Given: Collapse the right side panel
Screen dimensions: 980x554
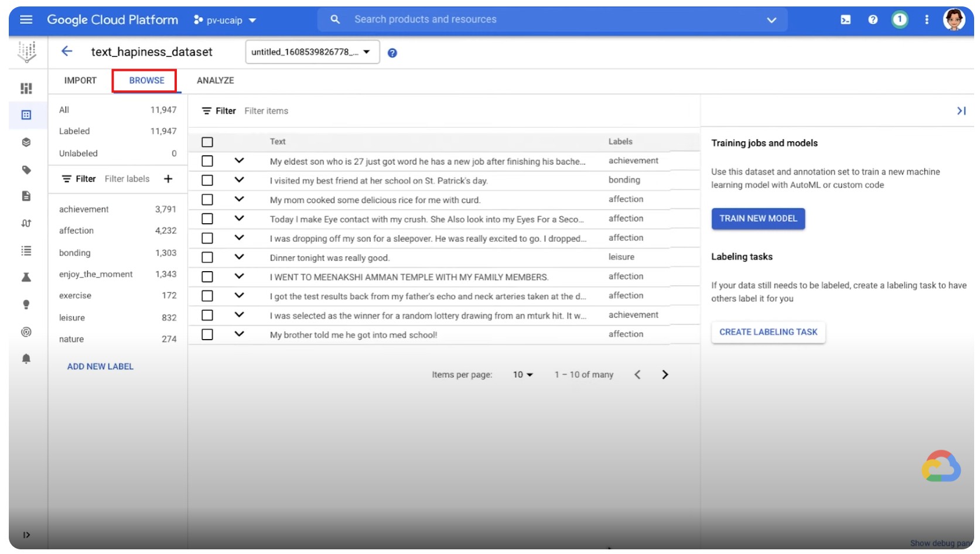Looking at the screenshot, I should point(961,111).
